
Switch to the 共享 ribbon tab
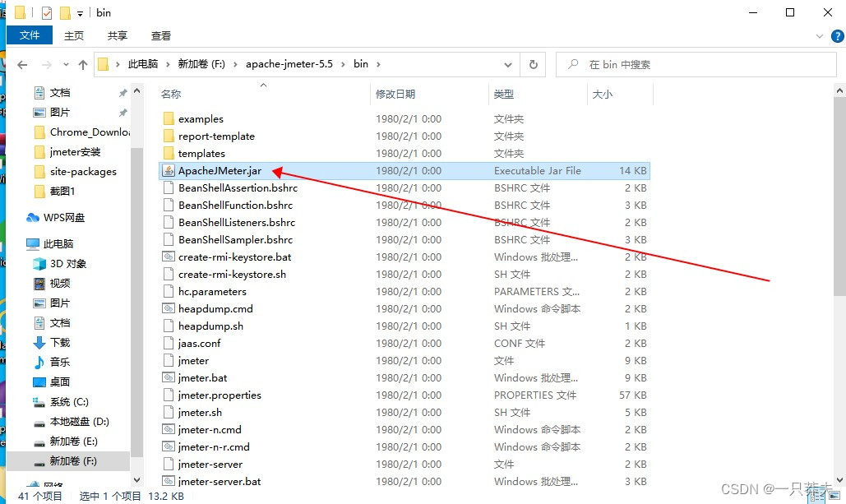pos(117,35)
